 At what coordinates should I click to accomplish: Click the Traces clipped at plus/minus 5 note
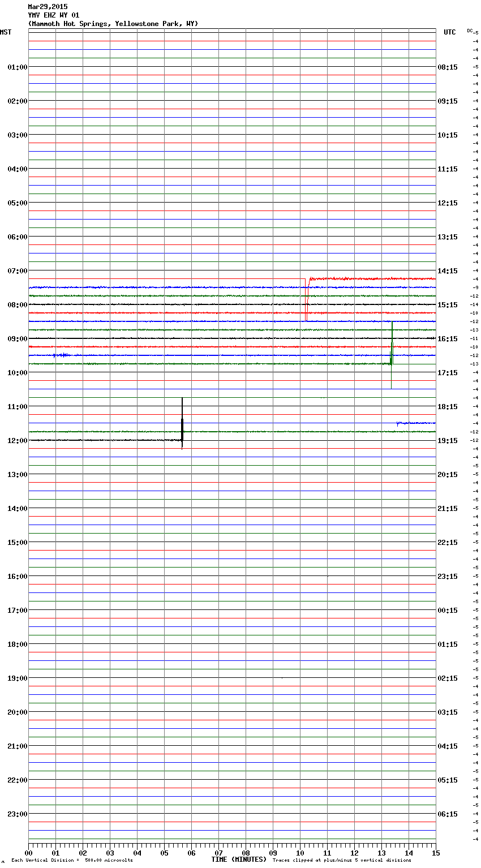click(342, 861)
